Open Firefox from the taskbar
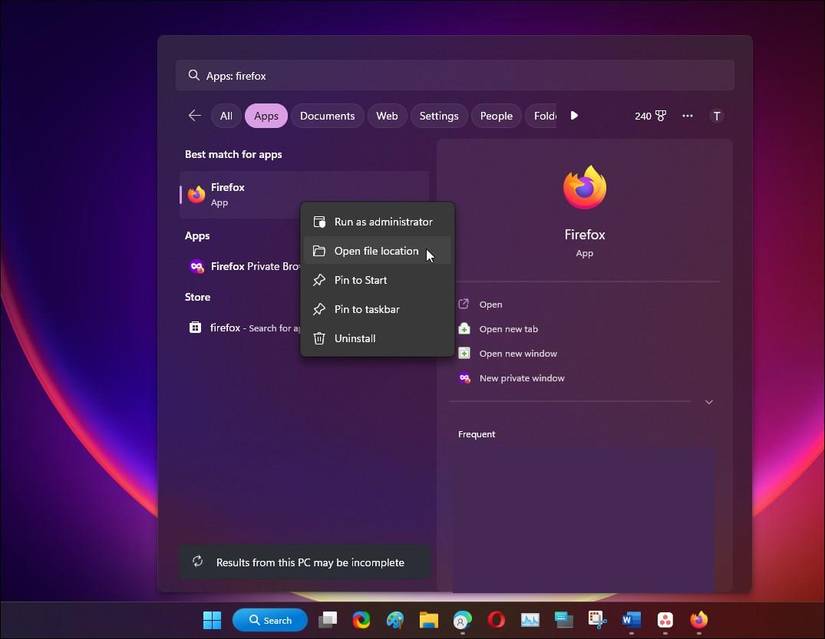825x639 pixels. click(699, 620)
